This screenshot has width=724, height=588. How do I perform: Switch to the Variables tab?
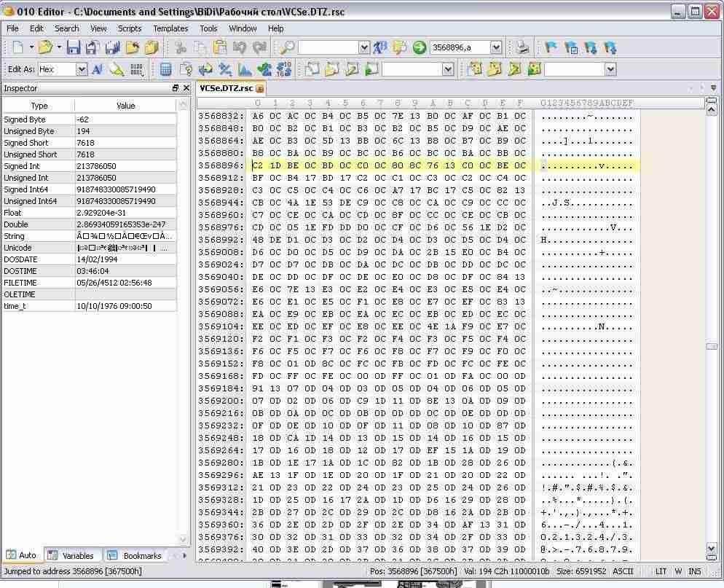(x=71, y=556)
